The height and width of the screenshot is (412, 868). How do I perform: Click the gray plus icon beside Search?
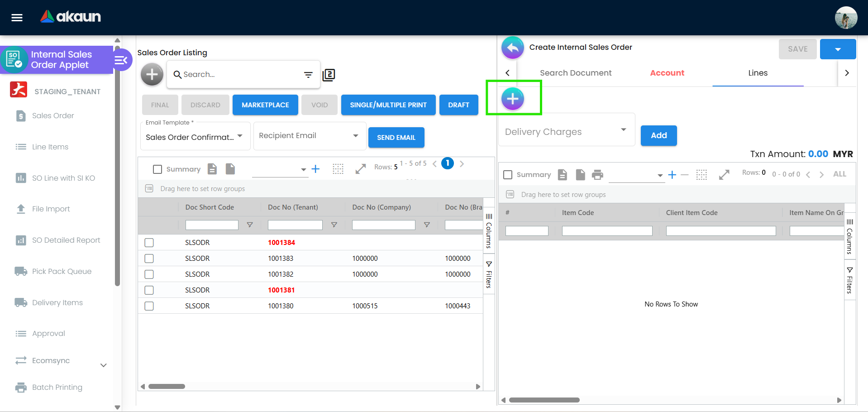point(152,74)
